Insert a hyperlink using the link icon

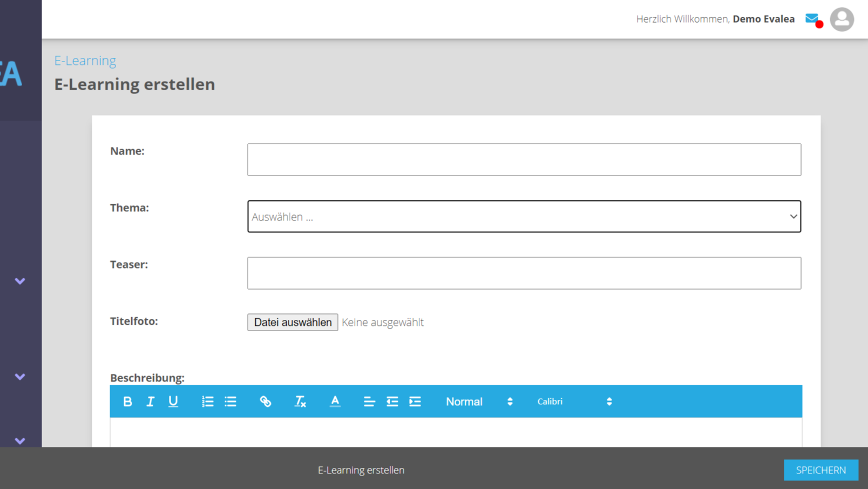click(x=266, y=401)
